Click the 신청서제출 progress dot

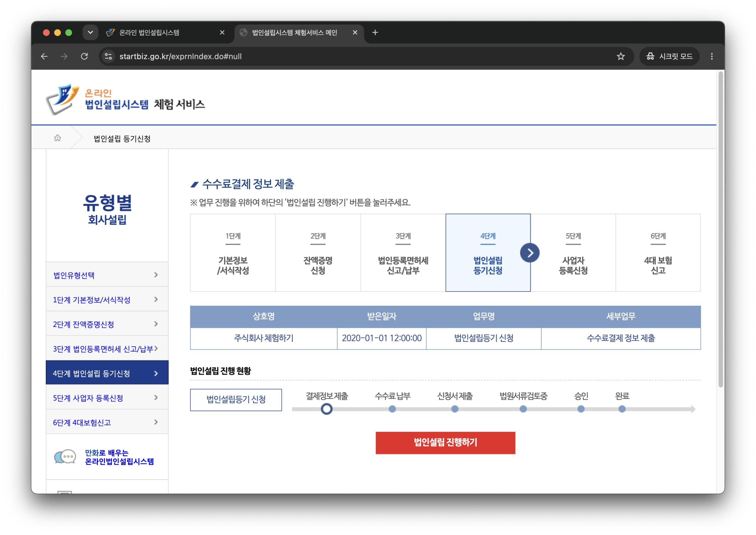455,409
